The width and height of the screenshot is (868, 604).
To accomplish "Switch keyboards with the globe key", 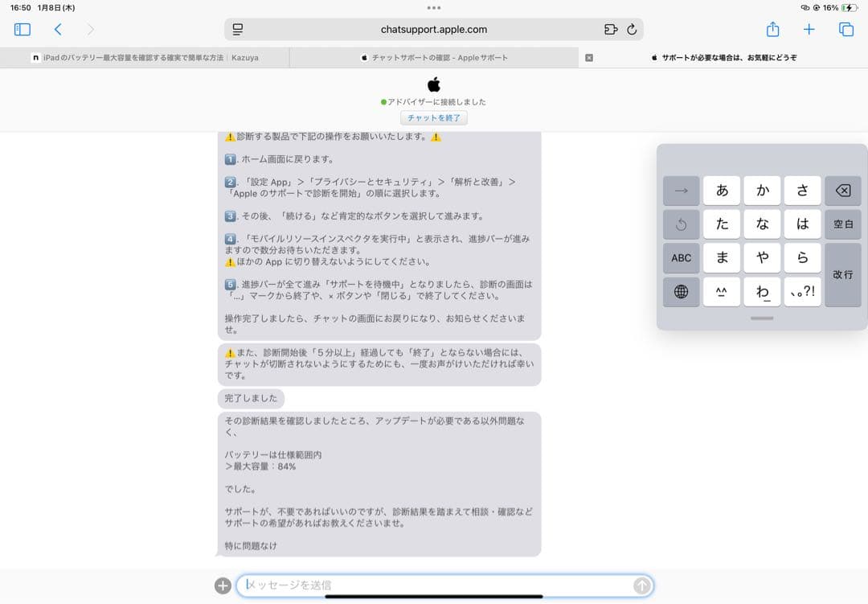I will click(x=681, y=292).
